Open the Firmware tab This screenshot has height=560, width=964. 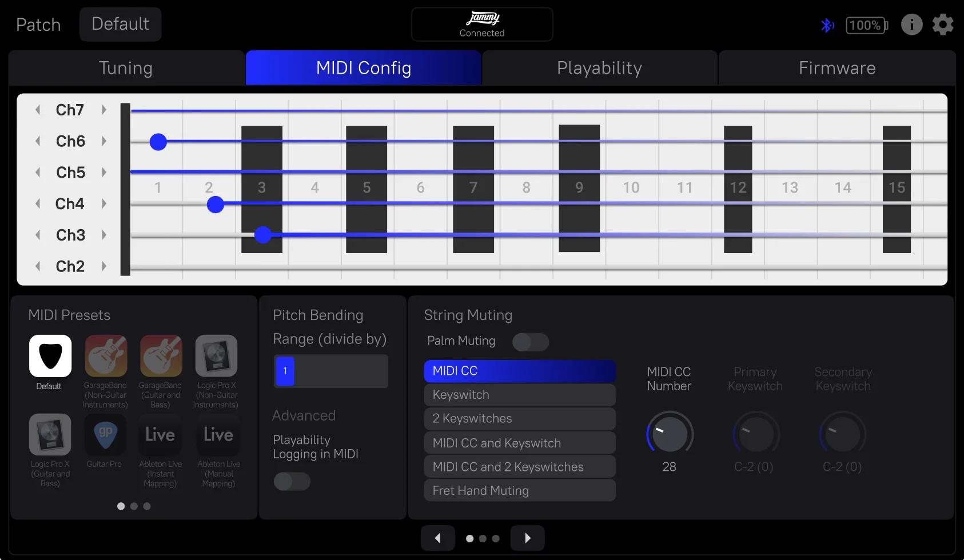[x=837, y=68]
